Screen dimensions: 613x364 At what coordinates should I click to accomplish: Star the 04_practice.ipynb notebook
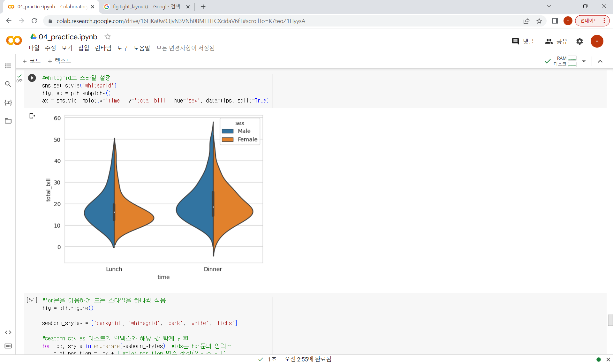(108, 37)
